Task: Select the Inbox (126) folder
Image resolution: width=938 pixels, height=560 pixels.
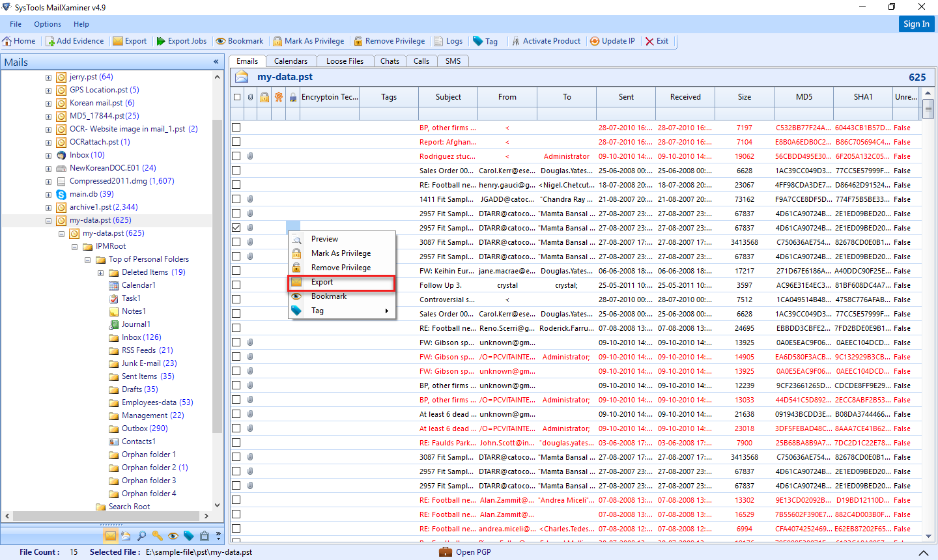Action: (141, 337)
